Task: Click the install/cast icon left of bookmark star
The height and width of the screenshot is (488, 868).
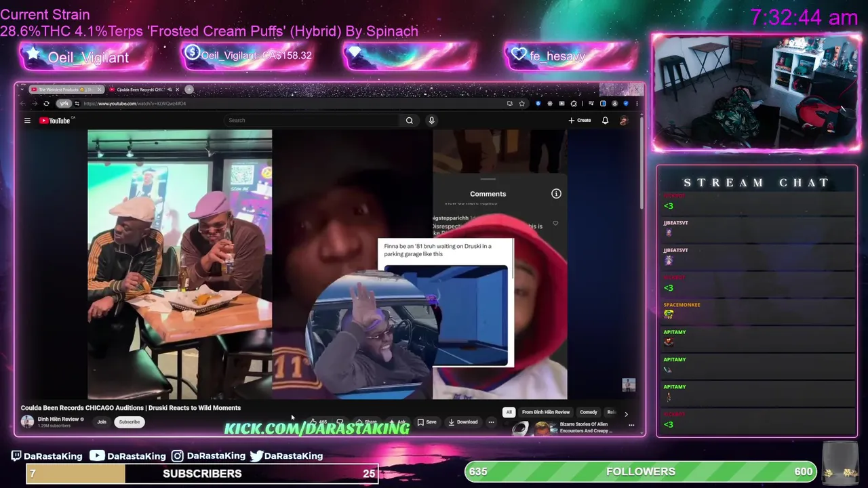Action: click(x=509, y=104)
